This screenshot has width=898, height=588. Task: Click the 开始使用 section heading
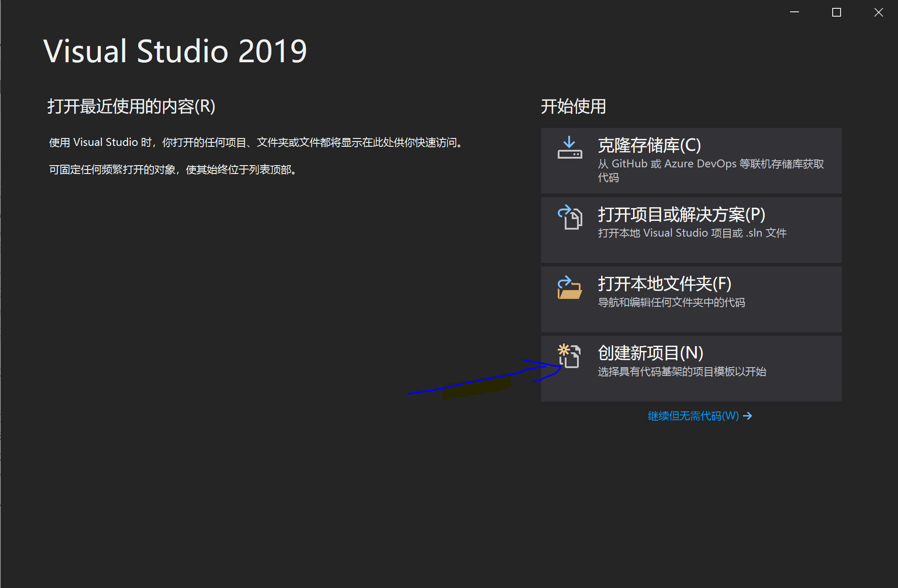pos(573,106)
